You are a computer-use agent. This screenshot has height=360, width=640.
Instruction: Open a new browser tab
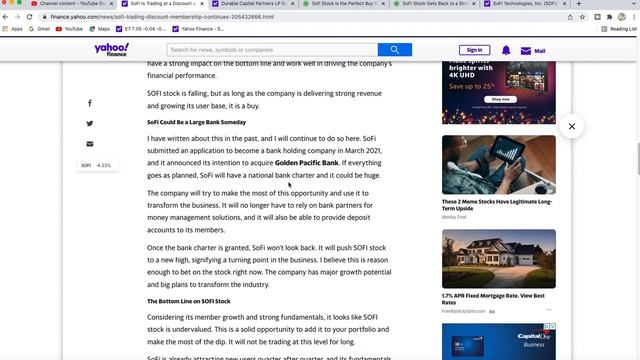click(578, 4)
